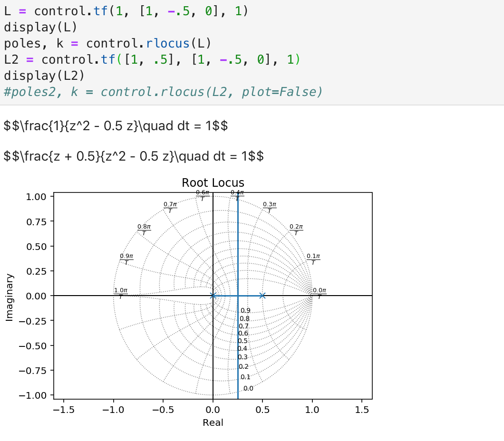504x441 pixels.
Task: Click the 'Imaginary' y-axis label
Action: tap(10, 297)
